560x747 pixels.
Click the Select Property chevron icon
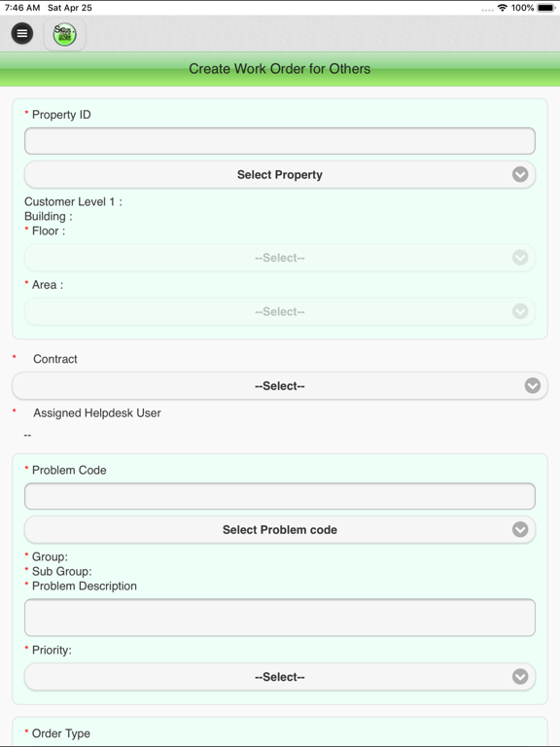coord(520,174)
